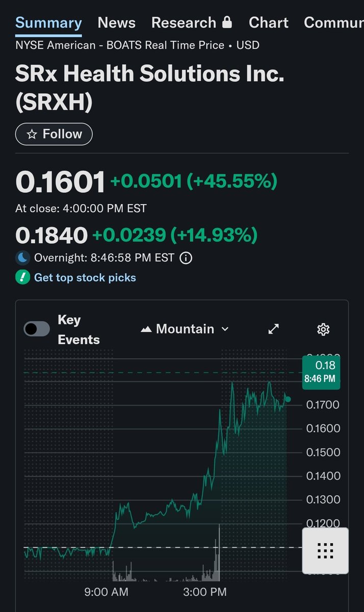Switch to the News tab
This screenshot has width=364, height=612.
[116, 22]
